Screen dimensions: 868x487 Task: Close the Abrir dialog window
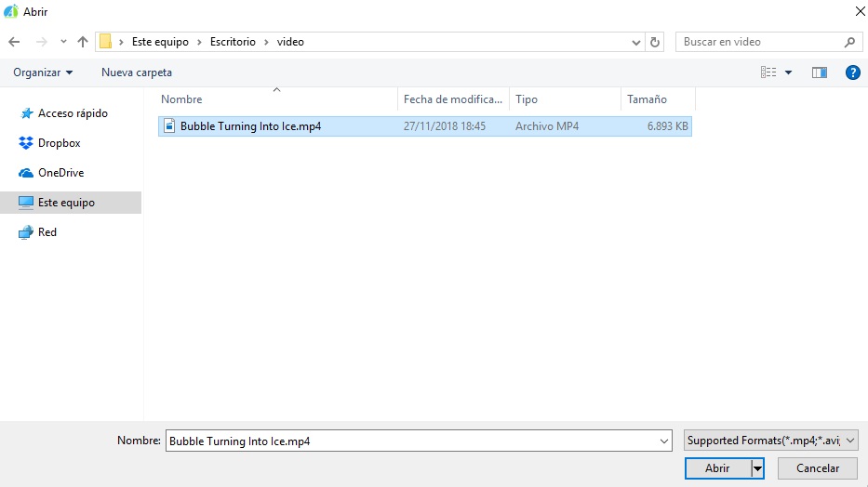[860, 11]
